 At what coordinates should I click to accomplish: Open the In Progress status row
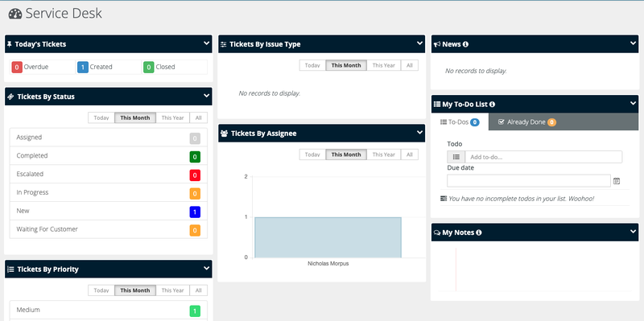click(x=109, y=192)
